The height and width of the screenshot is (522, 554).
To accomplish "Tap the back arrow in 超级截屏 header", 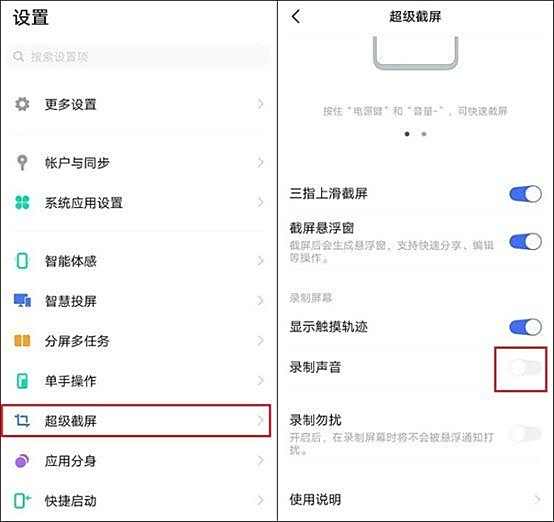I will pos(296,16).
